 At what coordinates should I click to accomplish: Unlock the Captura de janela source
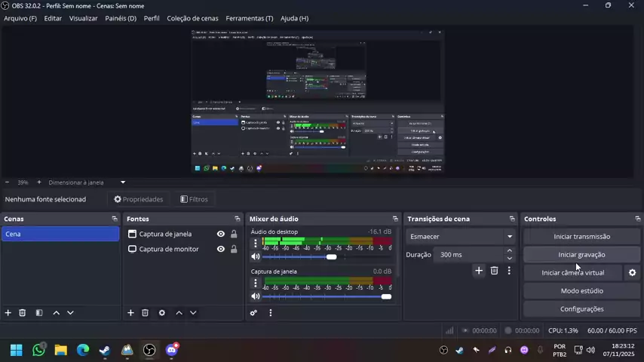[x=234, y=234]
